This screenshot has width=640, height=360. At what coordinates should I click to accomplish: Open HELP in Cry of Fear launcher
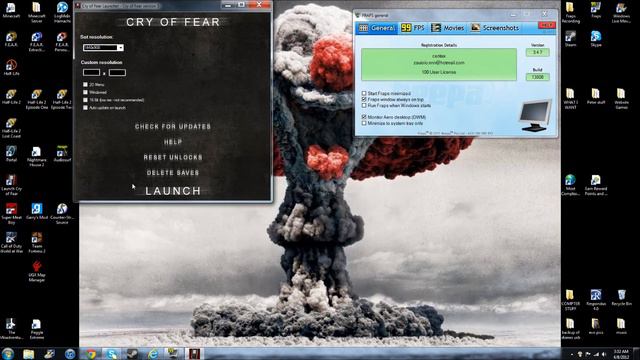(x=173, y=142)
